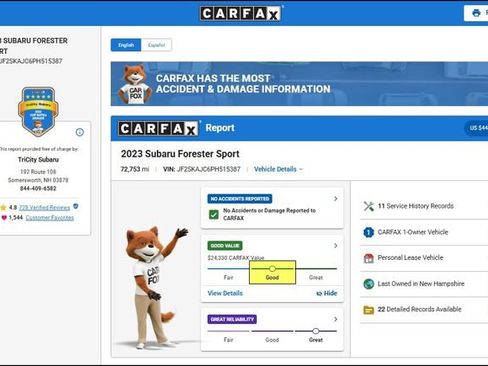488x366 pixels.
Task: Open 22 Detailed Records Available row
Action: click(x=424, y=310)
